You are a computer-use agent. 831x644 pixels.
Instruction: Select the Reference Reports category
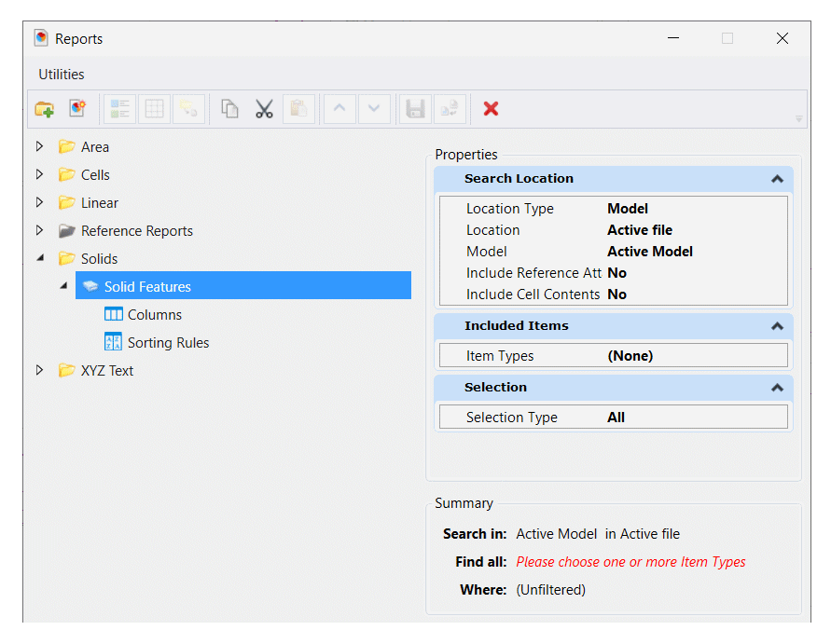[136, 230]
